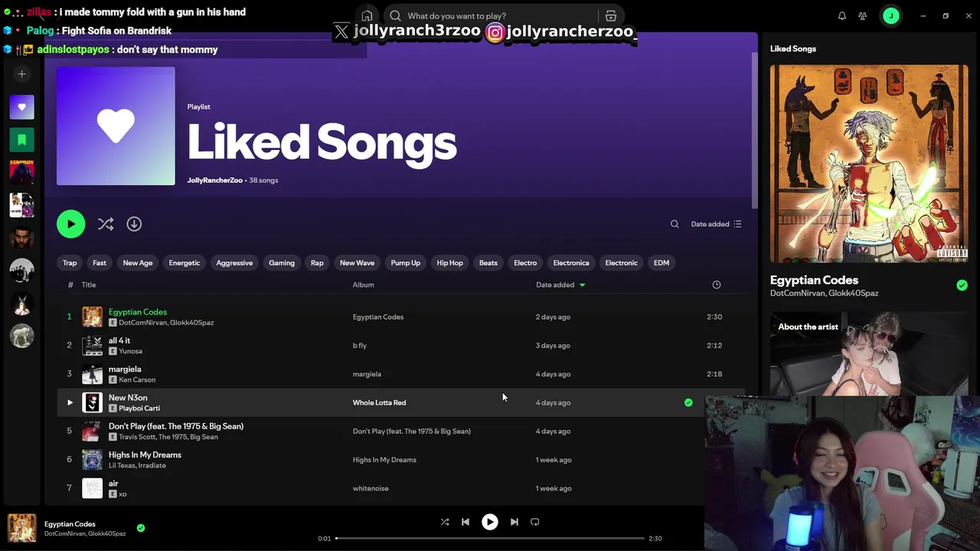
Task: Click Highs In My Dreams track title
Action: [x=145, y=455]
